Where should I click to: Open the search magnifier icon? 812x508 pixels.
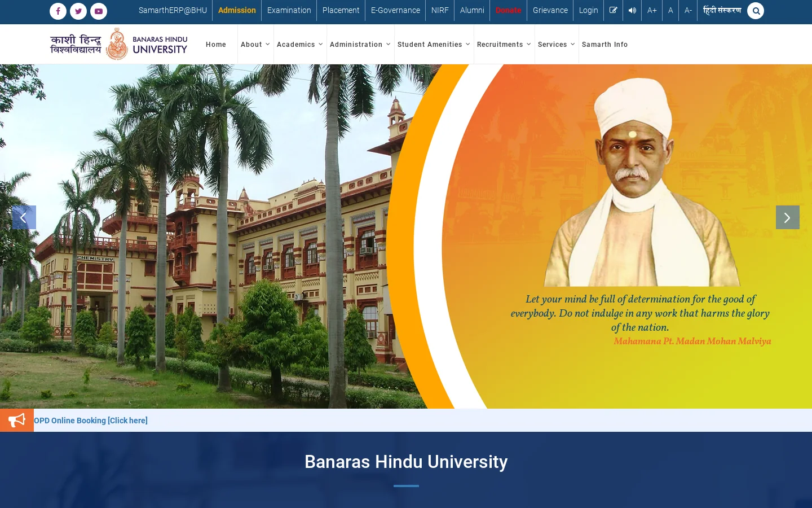[756, 11]
